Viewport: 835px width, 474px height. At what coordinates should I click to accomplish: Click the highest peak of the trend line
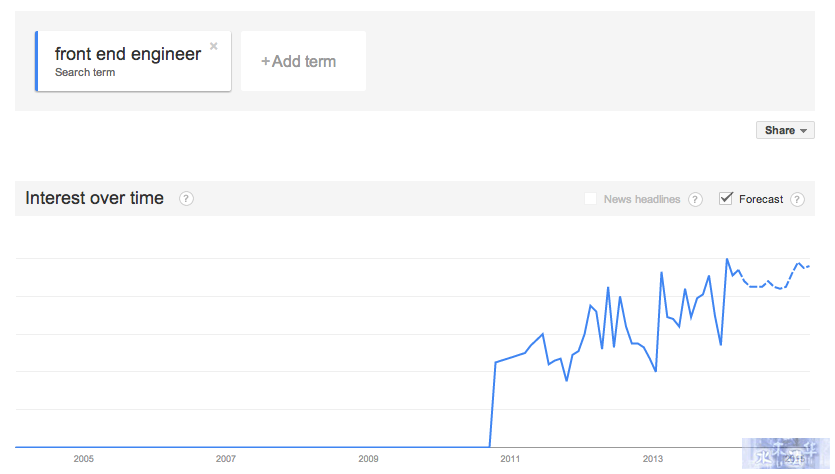(x=727, y=259)
